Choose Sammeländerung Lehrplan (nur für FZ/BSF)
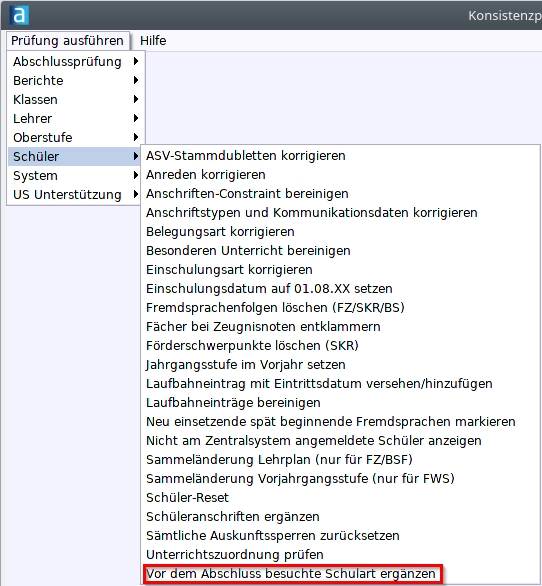Image resolution: width=542 pixels, height=586 pixels. [340, 459]
